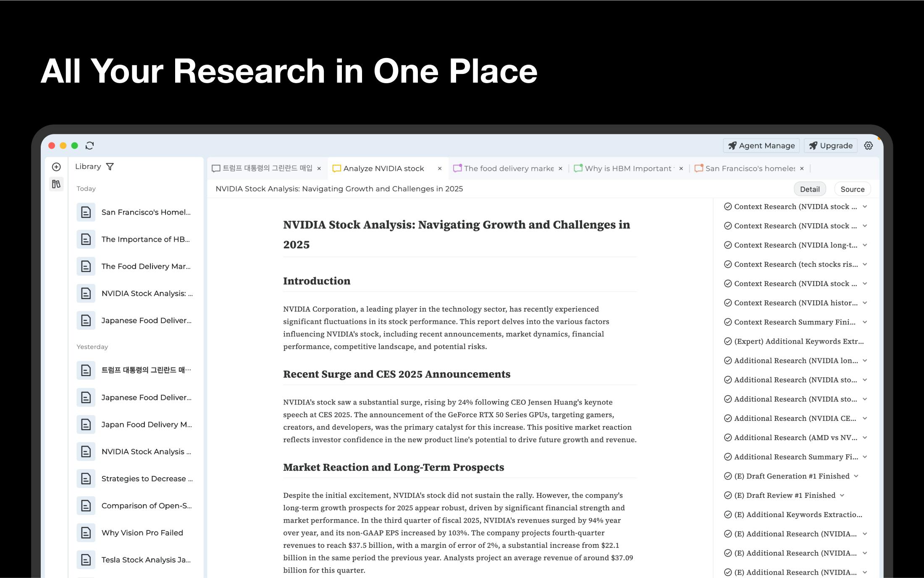
Task: Click the document icon for San Francisco's Homel...
Action: (86, 212)
